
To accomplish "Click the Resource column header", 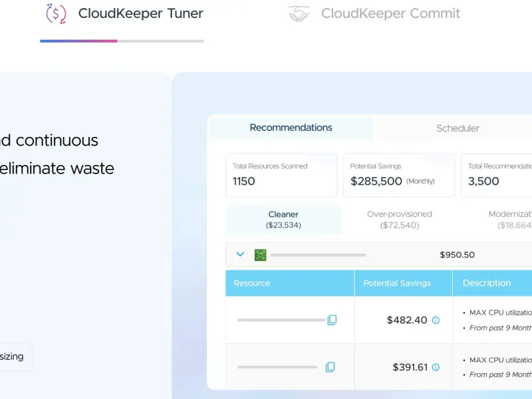I will [x=290, y=283].
